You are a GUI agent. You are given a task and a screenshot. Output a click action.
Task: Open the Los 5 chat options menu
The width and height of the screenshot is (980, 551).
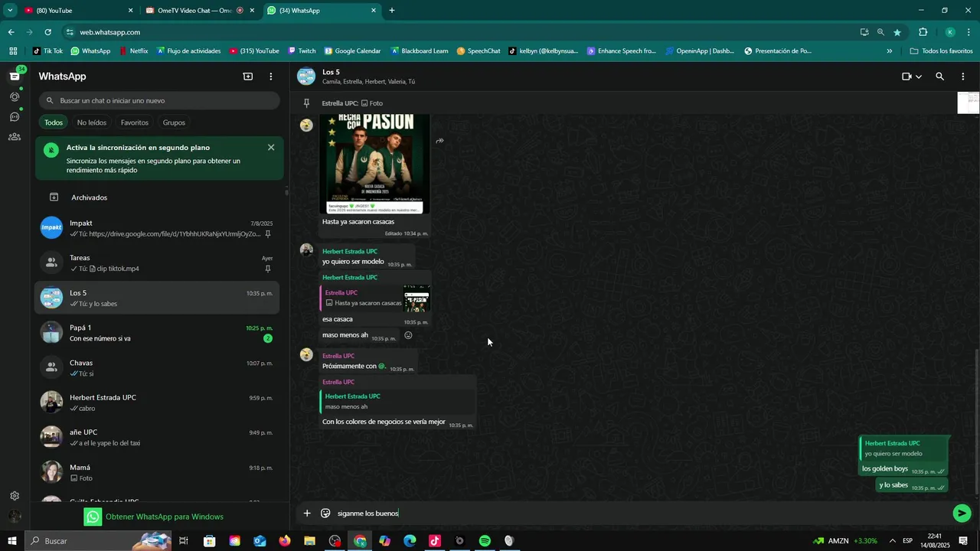962,77
